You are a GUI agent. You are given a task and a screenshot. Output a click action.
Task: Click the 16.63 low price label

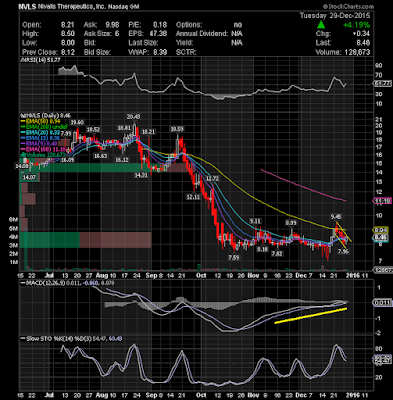[x=100, y=156]
